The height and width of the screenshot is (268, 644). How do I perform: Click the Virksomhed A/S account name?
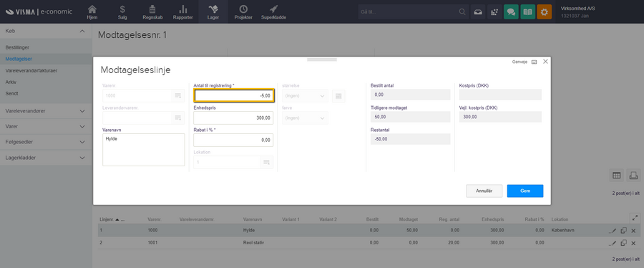tap(577, 8)
